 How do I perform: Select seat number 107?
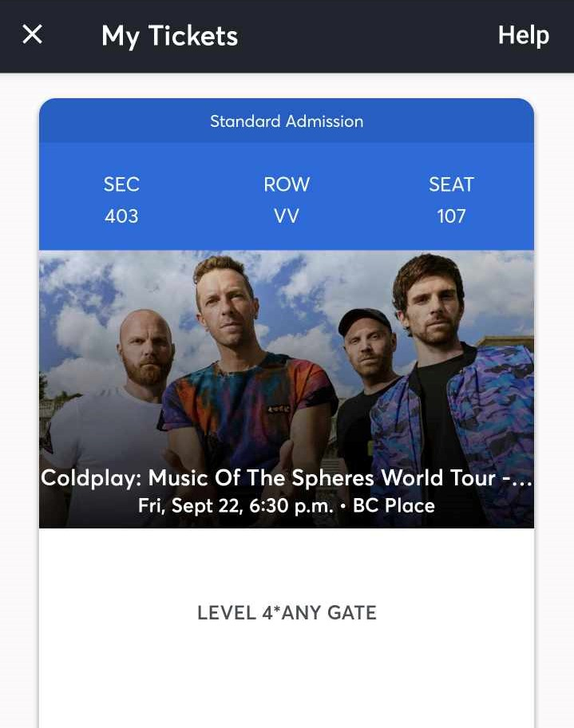point(451,216)
